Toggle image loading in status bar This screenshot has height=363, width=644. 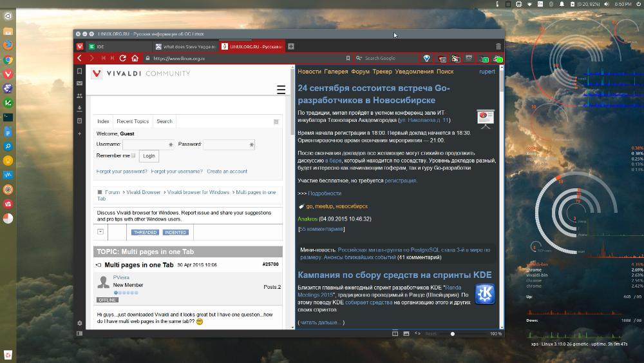(x=406, y=333)
